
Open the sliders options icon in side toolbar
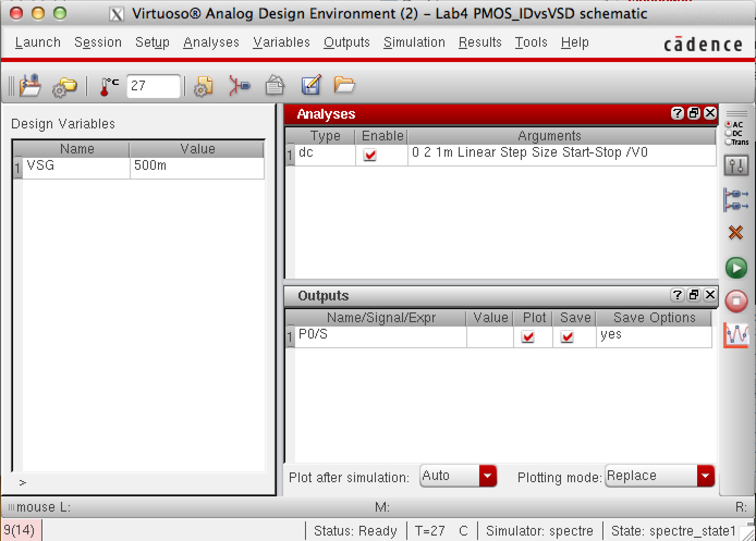[736, 165]
